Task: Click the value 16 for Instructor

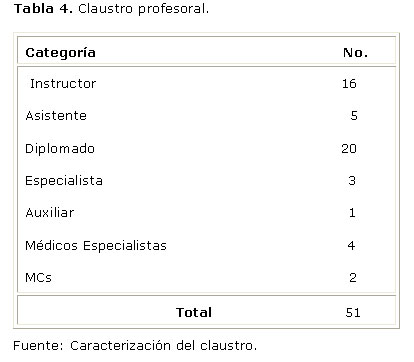Action: coord(349,83)
